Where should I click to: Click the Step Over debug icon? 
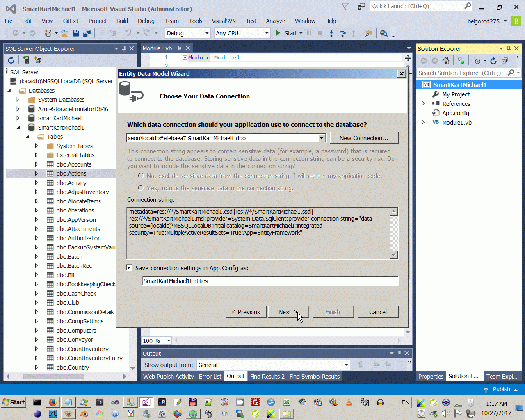(342, 33)
